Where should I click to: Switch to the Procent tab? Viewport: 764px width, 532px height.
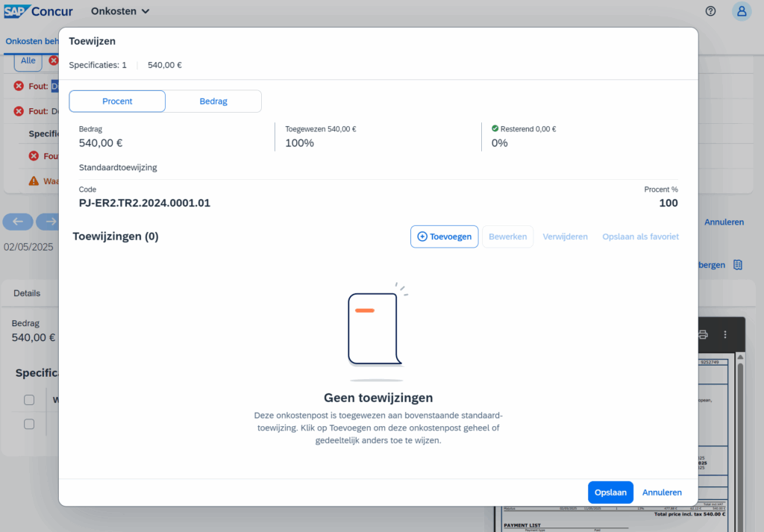[117, 101]
